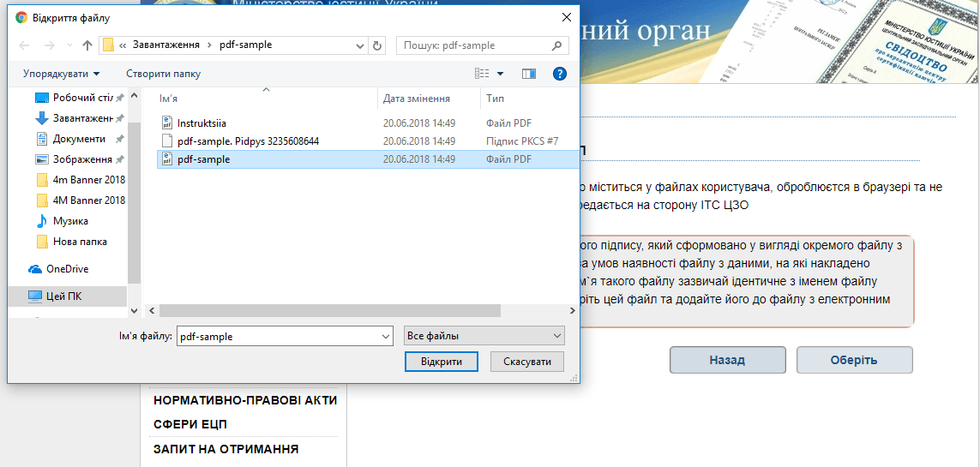Click the view layout icon
This screenshot has width=980, height=467.
click(x=483, y=74)
